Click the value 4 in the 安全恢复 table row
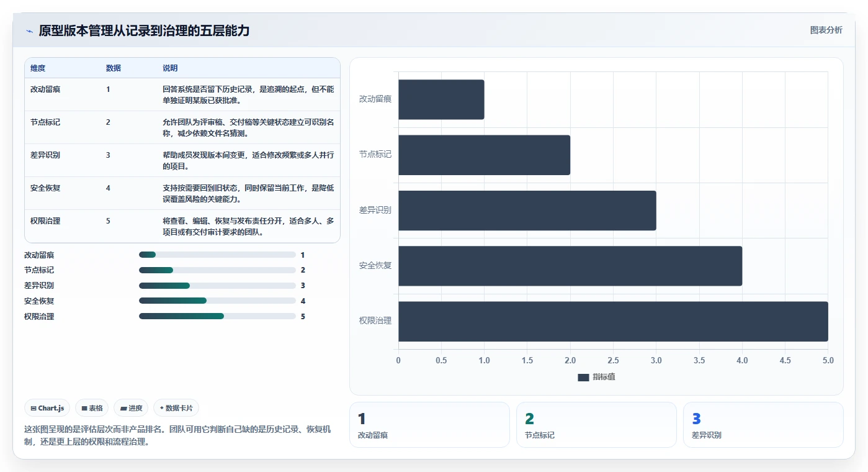Screen dimensions: 868x472 108,188
